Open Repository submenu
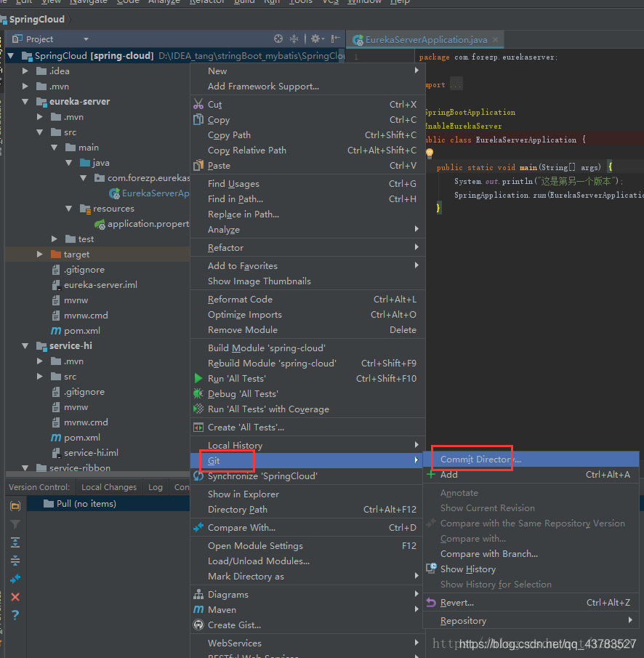Image resolution: width=644 pixels, height=658 pixels. point(531,621)
